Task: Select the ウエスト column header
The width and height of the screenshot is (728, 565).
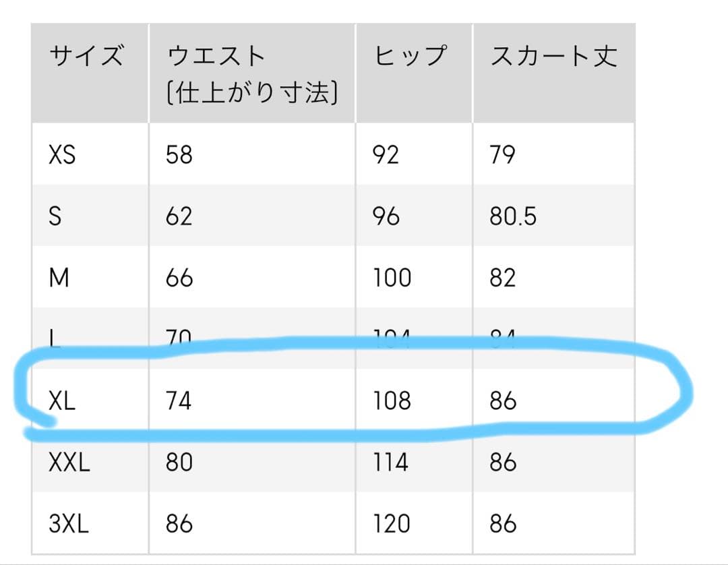Action: [x=216, y=55]
